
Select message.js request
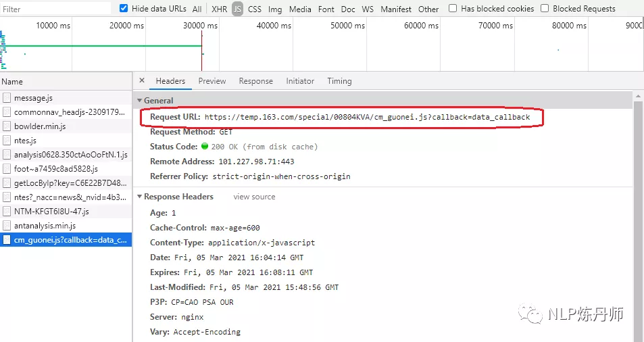(x=66, y=98)
